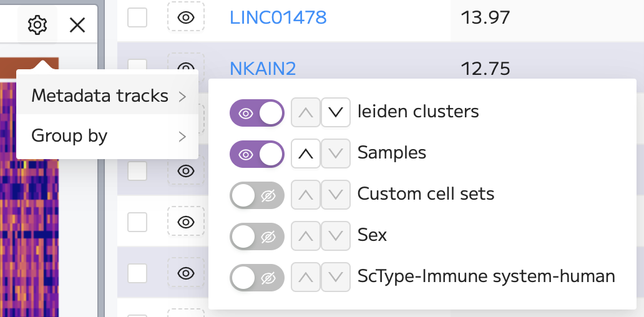Open the NKAIN2 gene link
644x317 pixels.
(263, 68)
